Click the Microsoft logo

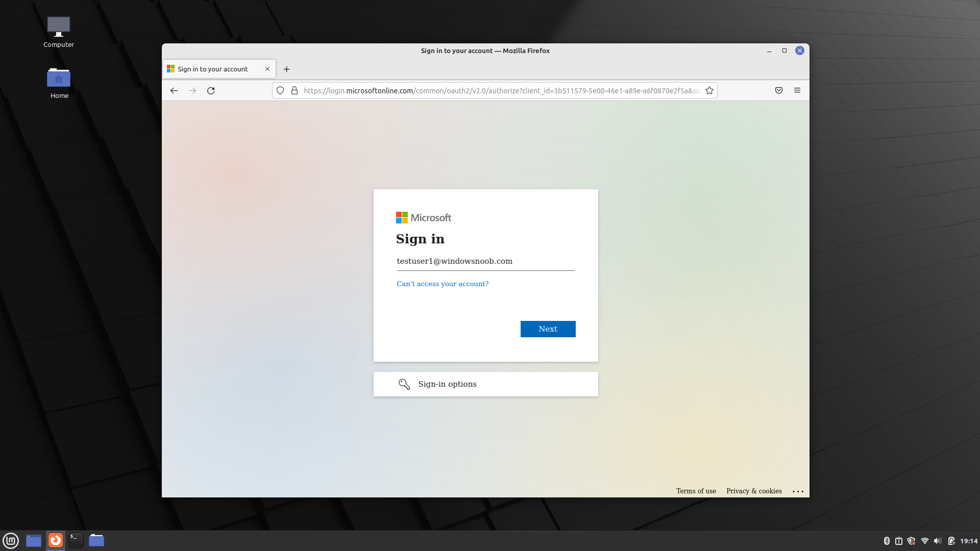tap(423, 218)
